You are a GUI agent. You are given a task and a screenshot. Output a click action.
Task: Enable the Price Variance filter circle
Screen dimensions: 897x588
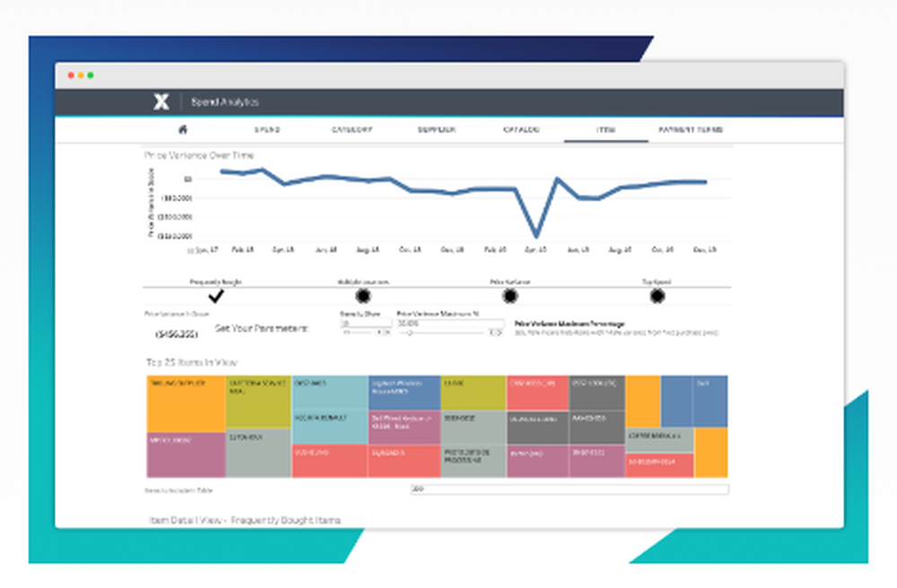(509, 296)
